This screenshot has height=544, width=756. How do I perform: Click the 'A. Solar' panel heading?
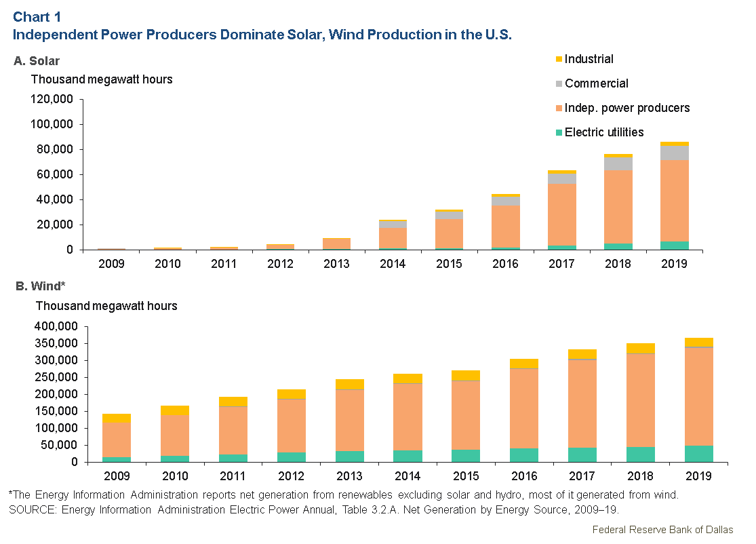[37, 61]
